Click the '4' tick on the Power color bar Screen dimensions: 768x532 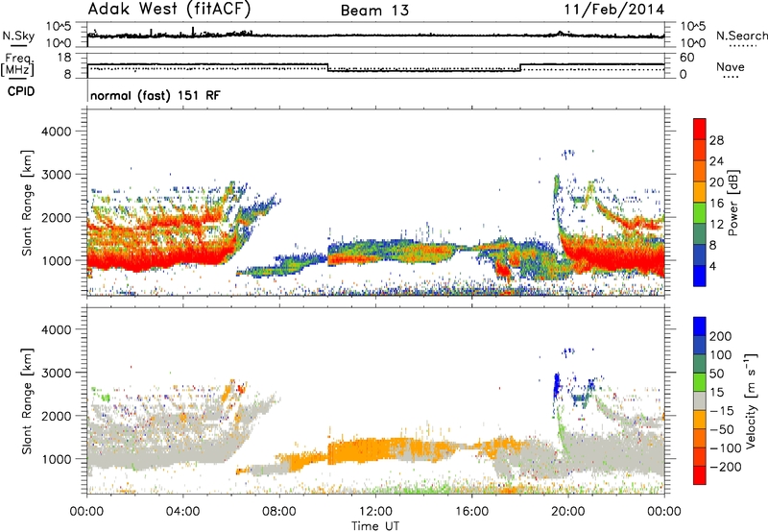click(x=712, y=266)
